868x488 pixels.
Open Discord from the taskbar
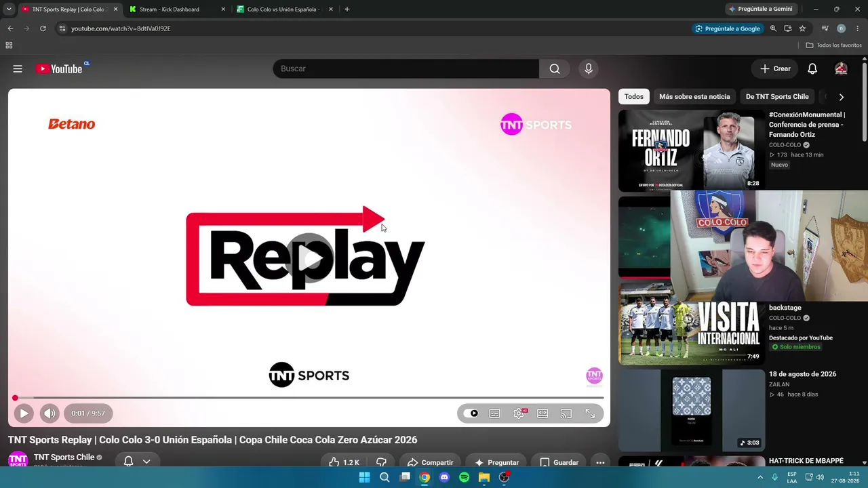pos(444,477)
